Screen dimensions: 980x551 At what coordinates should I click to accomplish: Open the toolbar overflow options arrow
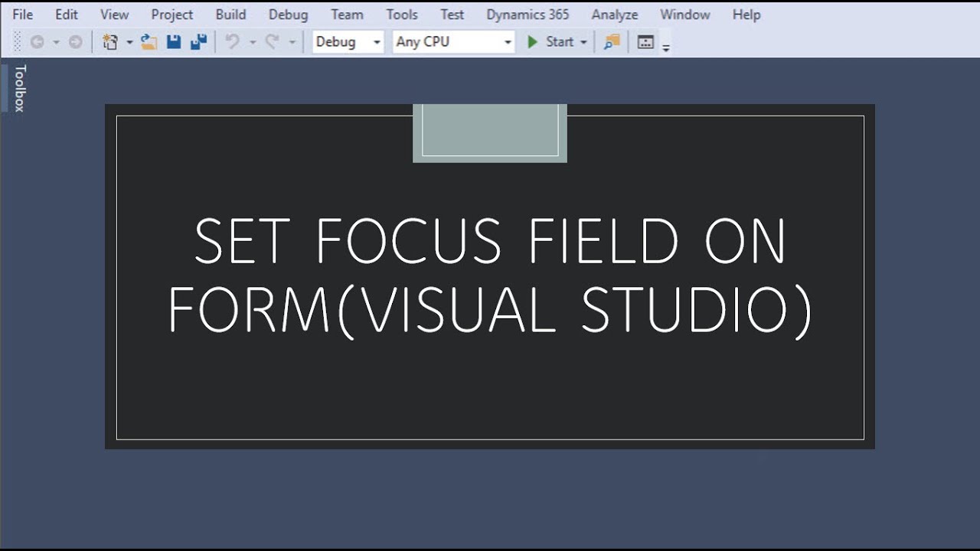point(665,47)
